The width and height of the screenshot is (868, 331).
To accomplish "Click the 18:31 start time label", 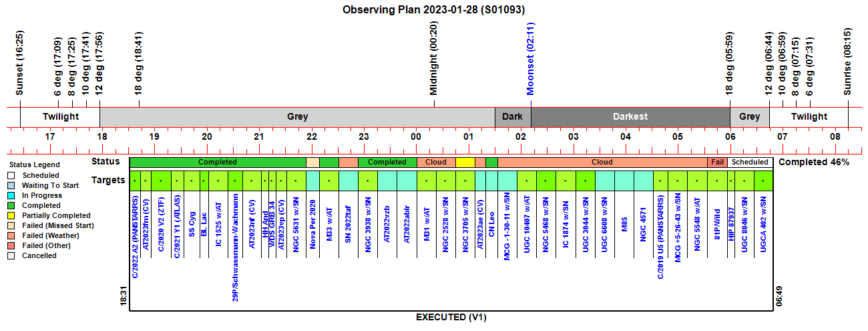I will click(124, 296).
